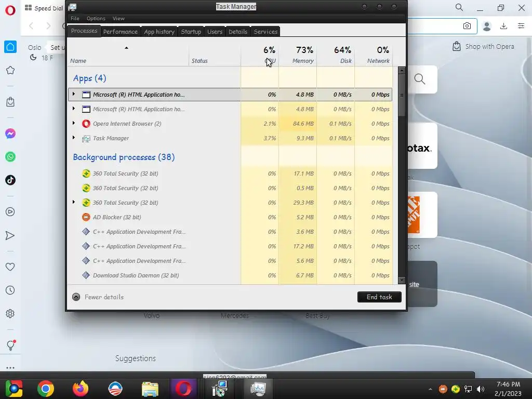Click the End task button
This screenshot has width=532, height=399.
coord(379,297)
